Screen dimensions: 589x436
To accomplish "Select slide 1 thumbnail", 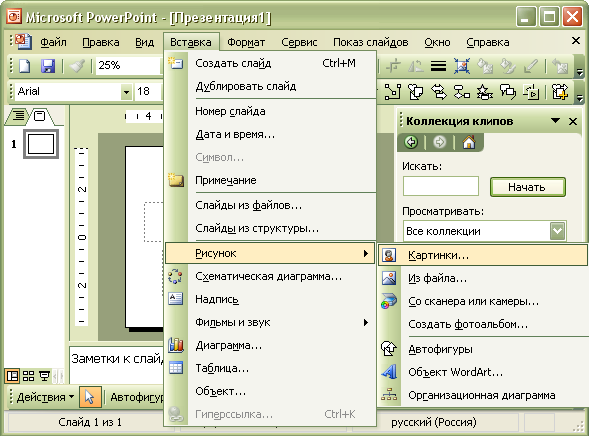I will pos(41,144).
